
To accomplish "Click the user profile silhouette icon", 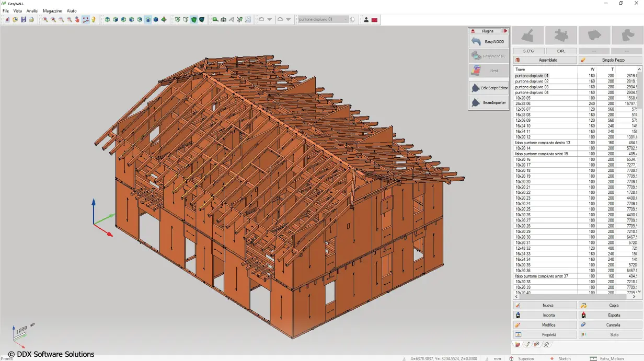I will [366, 19].
